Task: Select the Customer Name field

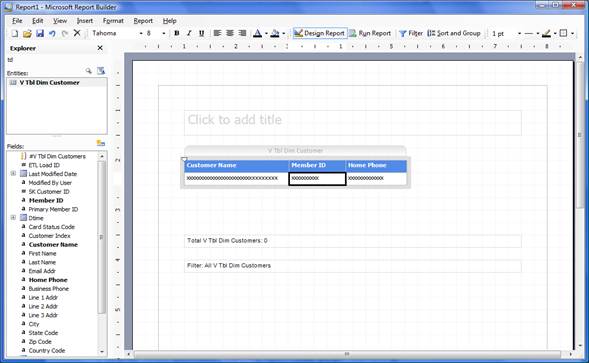Action: pos(53,245)
